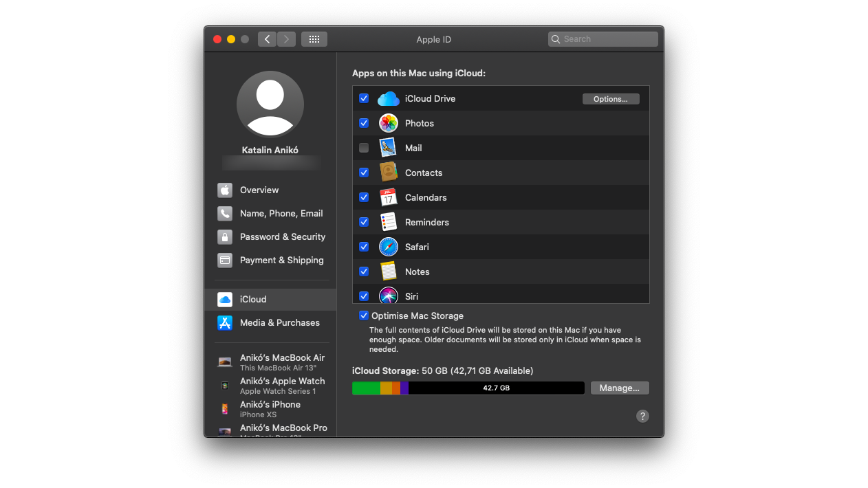
Task: Click the Siri app icon
Action: click(389, 296)
